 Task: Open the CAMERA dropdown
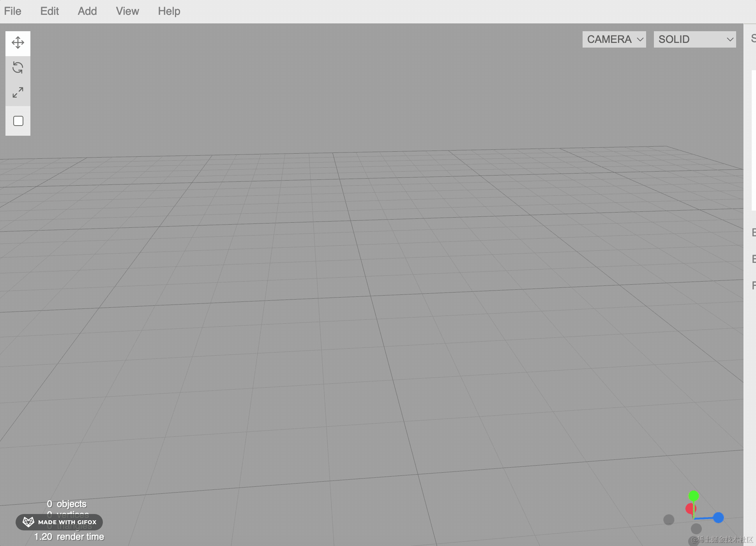pyautogui.click(x=614, y=39)
